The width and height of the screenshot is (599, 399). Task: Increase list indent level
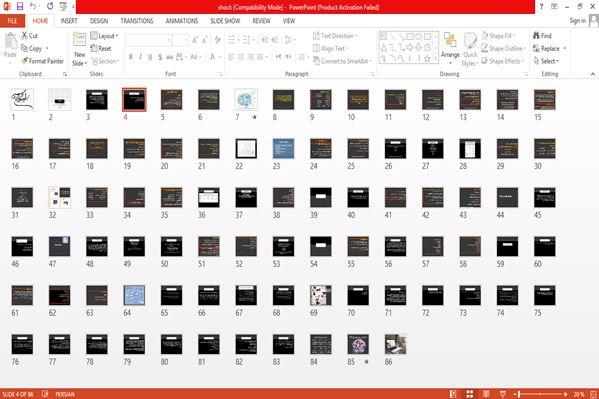[275, 40]
